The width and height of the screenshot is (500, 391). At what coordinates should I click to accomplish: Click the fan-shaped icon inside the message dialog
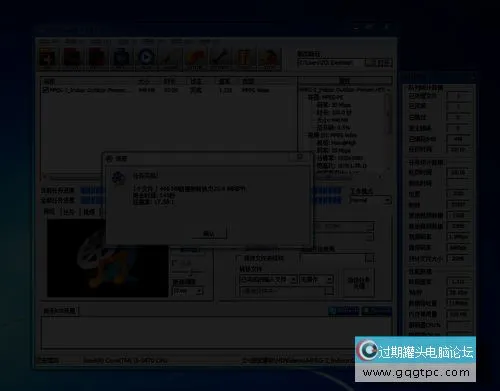coord(118,178)
